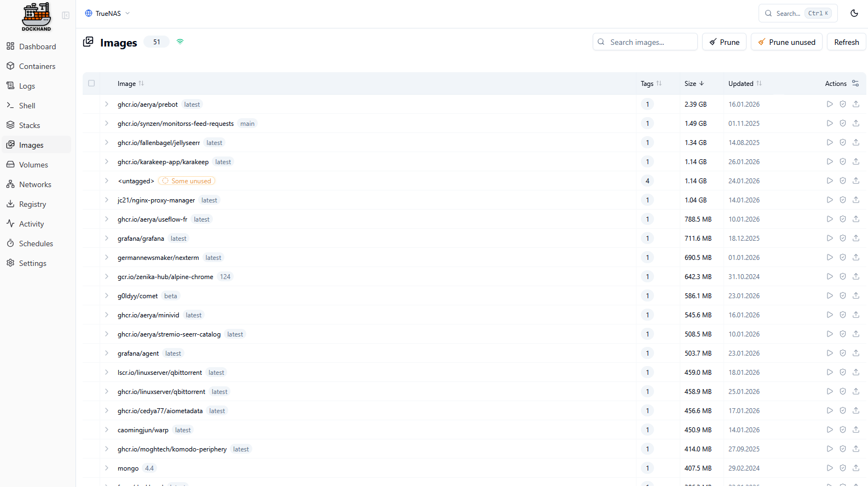Go to the Networks page

tap(36, 184)
